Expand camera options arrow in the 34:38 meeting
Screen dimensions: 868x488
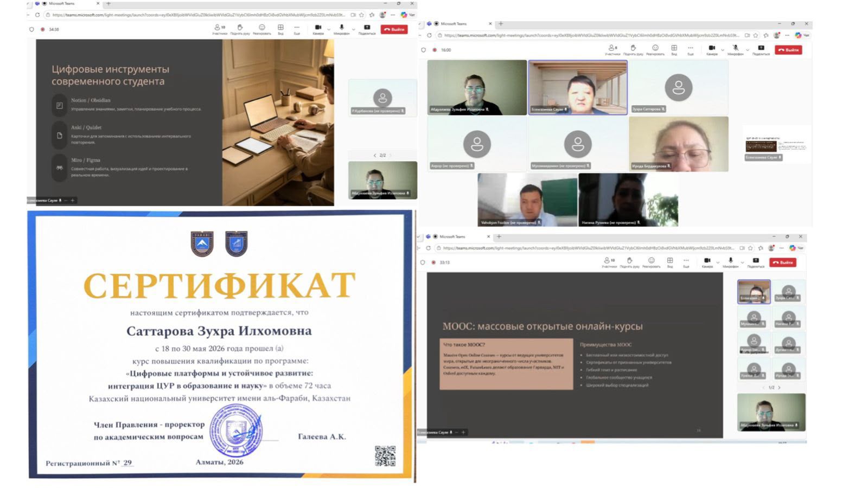pyautogui.click(x=329, y=29)
